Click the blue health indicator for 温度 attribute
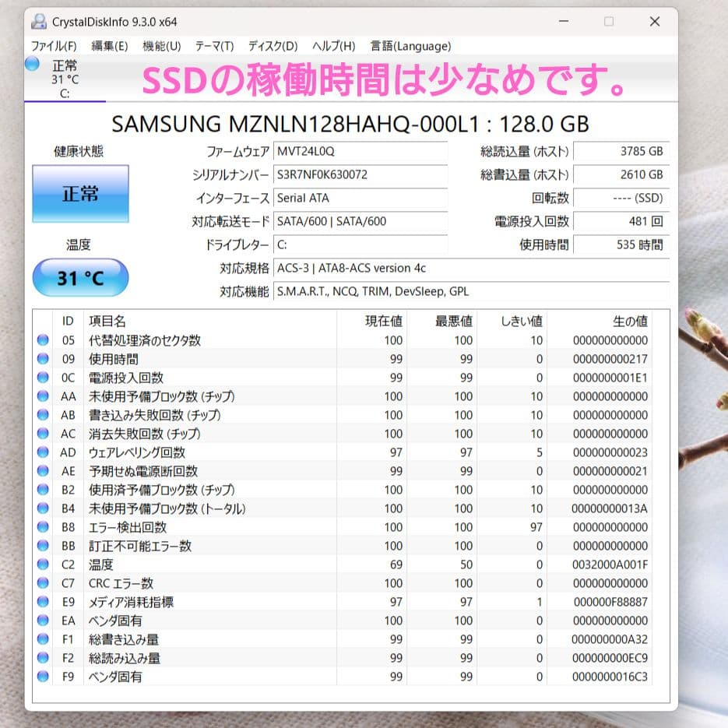Image resolution: width=728 pixels, height=728 pixels. tap(43, 564)
